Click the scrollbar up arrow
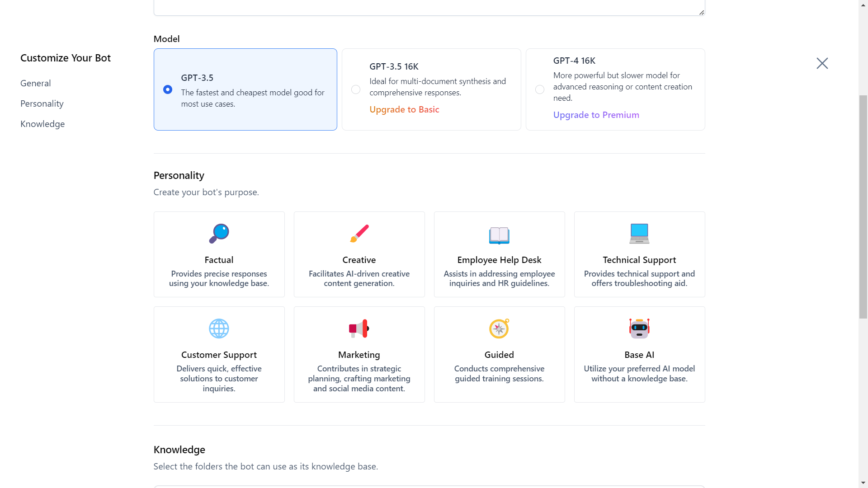The image size is (868, 488). pyautogui.click(x=863, y=5)
